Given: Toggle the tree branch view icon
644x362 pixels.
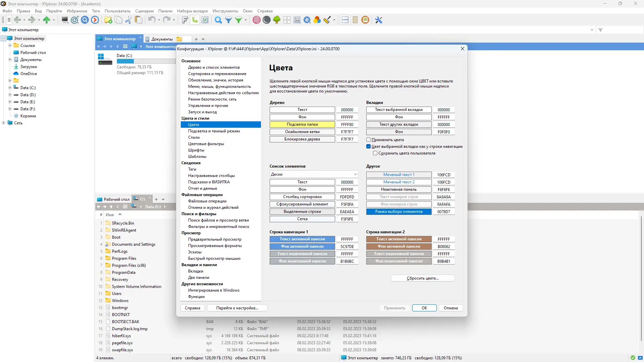Looking at the screenshot, I should pyautogui.click(x=195, y=20).
